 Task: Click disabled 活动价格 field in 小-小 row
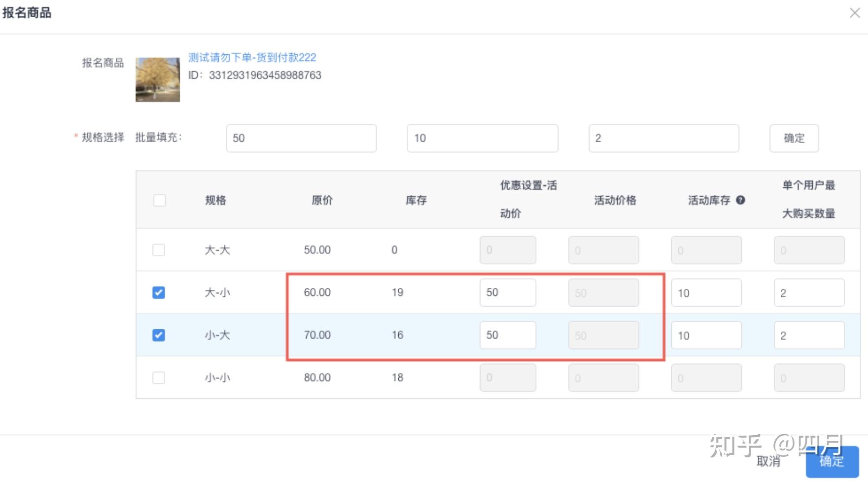[604, 378]
